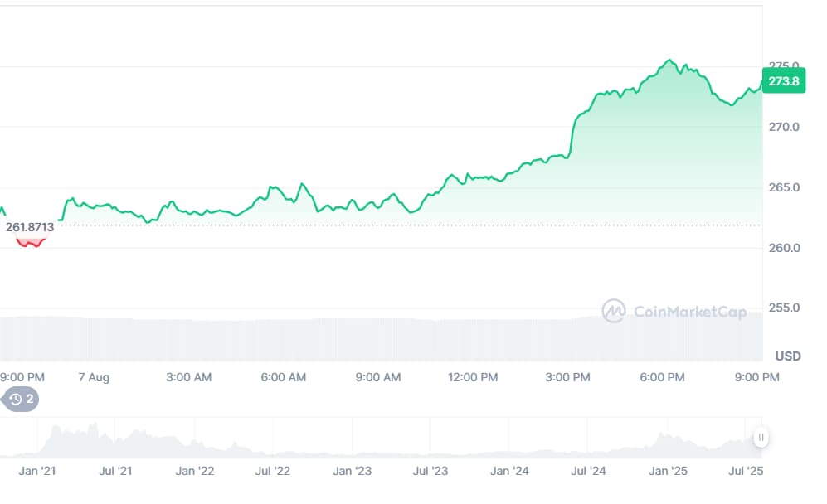The image size is (827, 504).
Task: Click Jan '25 on the range navigator
Action: point(668,471)
